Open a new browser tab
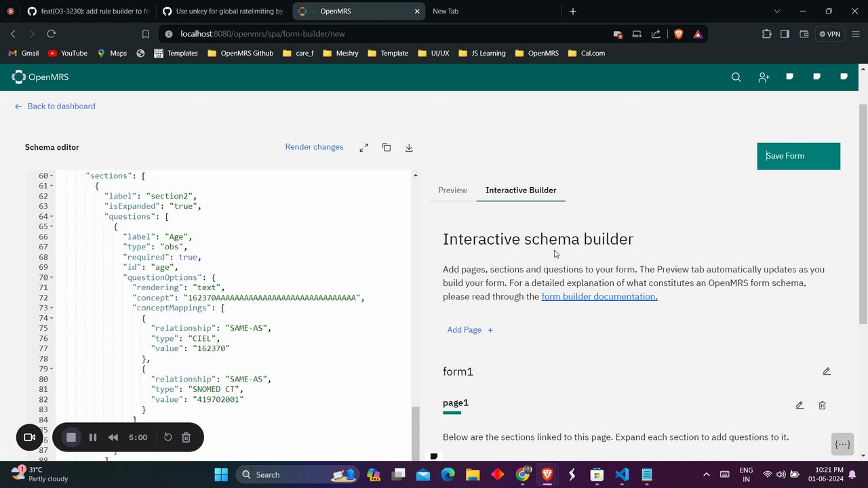This screenshot has width=868, height=488. [x=573, y=12]
